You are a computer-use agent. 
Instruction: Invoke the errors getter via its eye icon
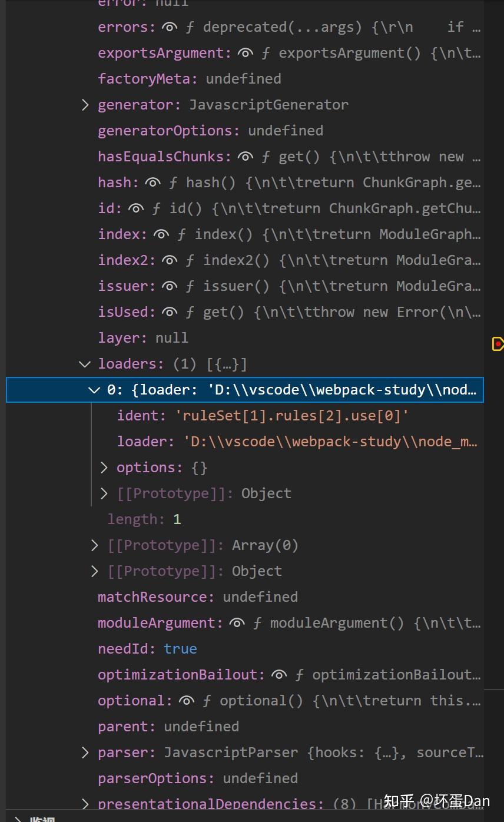click(x=169, y=27)
